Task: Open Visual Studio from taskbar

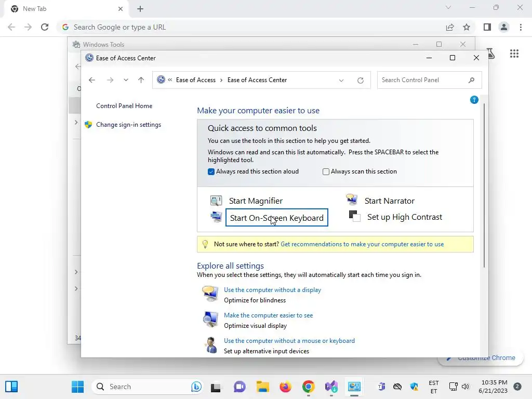Action: (331, 387)
